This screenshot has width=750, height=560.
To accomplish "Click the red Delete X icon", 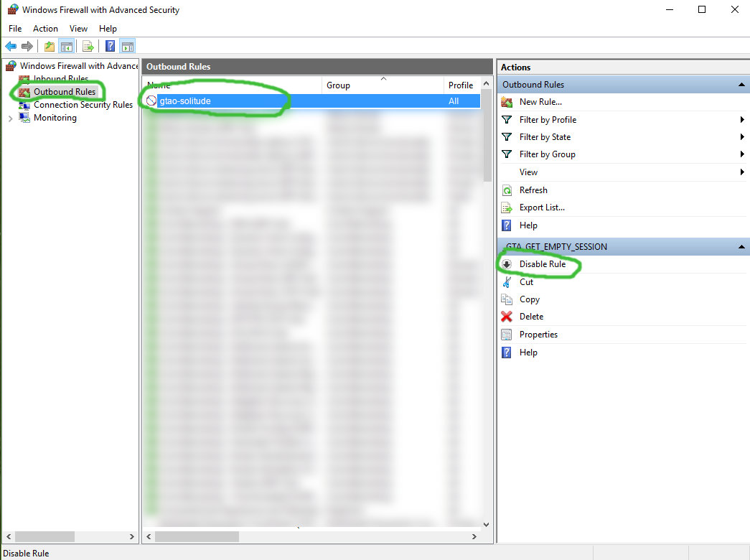I will coord(507,317).
